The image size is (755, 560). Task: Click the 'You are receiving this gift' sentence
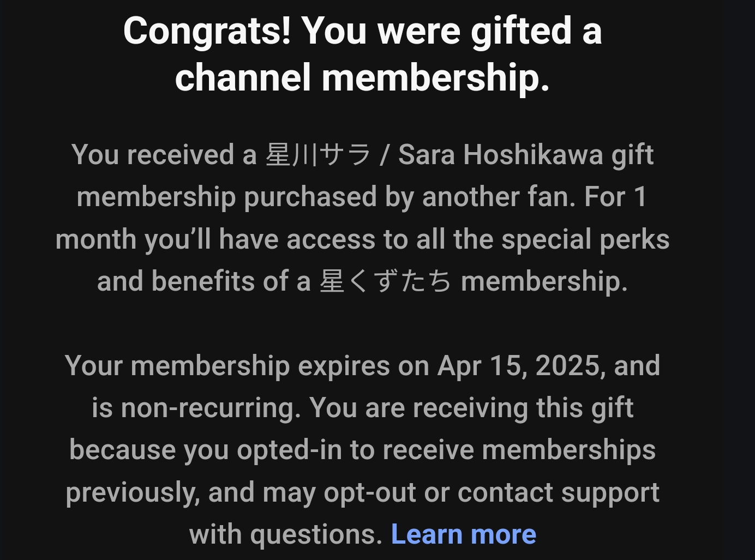tap(472, 408)
